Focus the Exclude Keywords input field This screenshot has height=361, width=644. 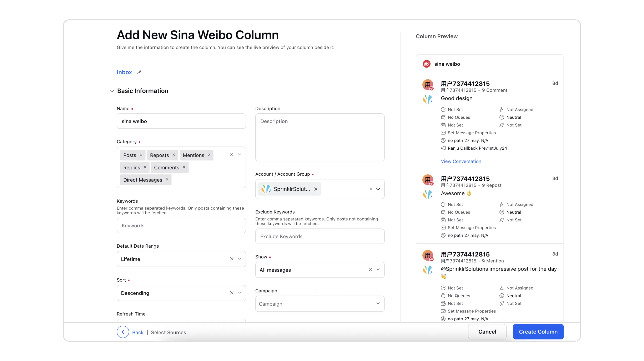[x=320, y=236]
